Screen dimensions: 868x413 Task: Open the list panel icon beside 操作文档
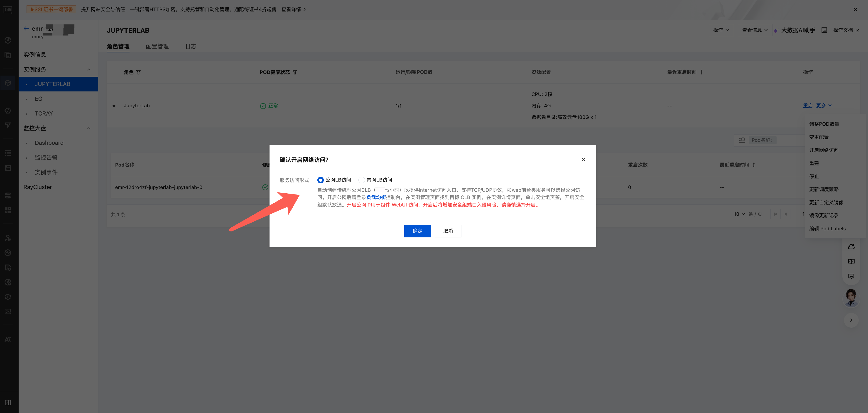[x=824, y=30]
